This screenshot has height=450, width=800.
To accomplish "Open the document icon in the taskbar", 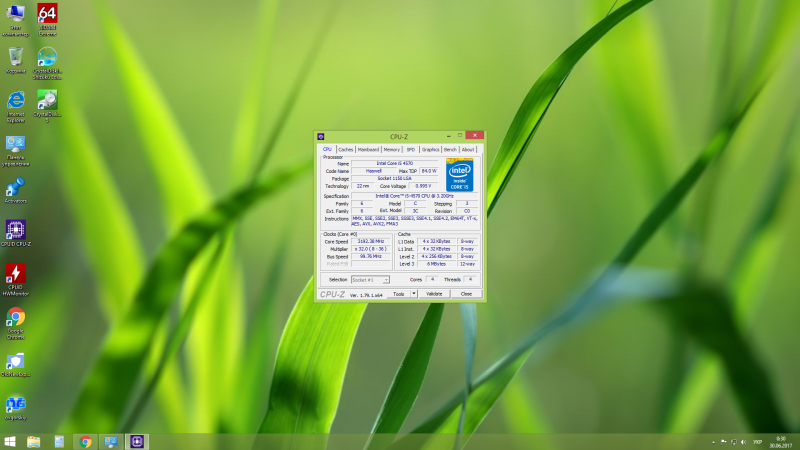I will point(59,441).
